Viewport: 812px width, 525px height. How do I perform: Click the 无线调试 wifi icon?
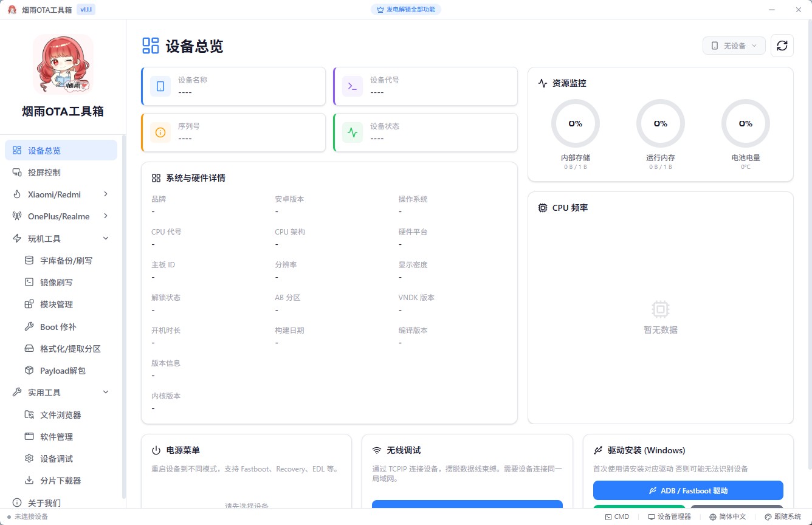pos(377,450)
